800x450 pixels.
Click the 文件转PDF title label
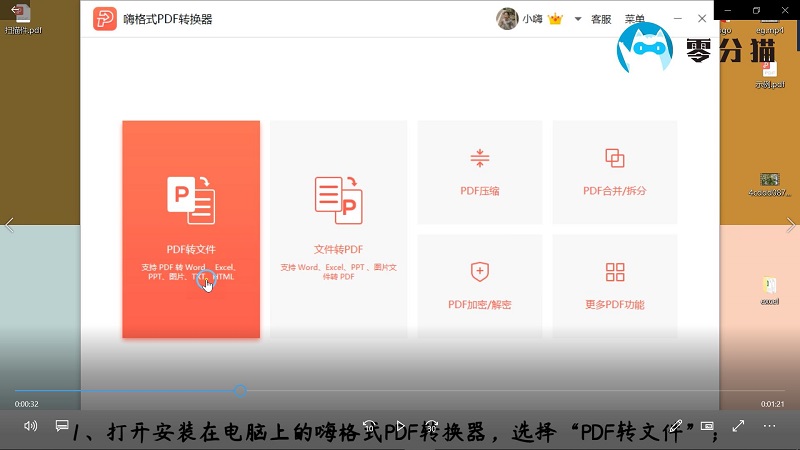tap(338, 249)
